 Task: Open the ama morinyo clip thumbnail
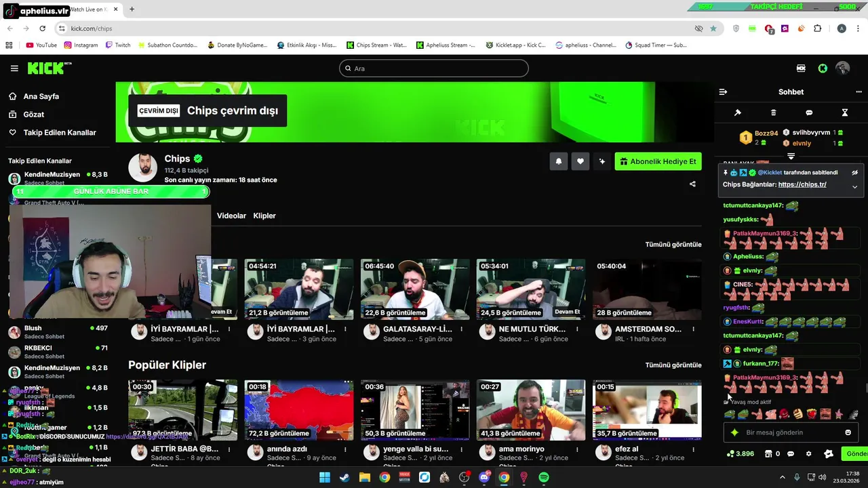pos(531,409)
